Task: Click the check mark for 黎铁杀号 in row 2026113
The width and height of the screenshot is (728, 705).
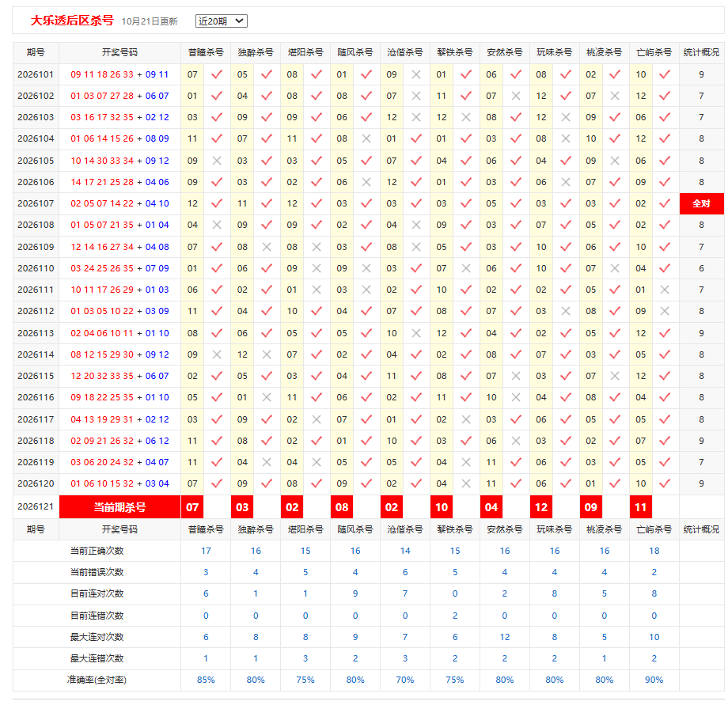Action: (x=465, y=333)
